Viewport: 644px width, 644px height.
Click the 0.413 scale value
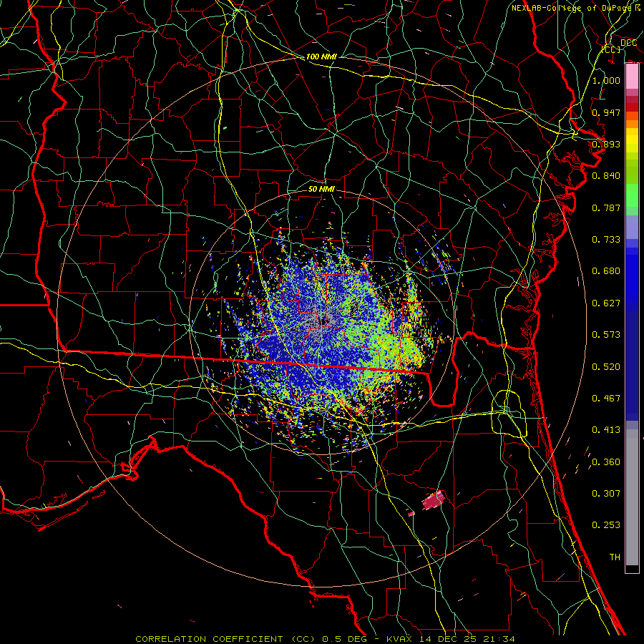[x=606, y=430]
